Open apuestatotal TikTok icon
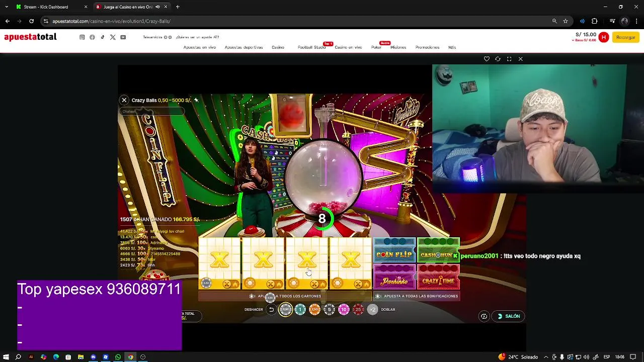This screenshot has width=644, height=362. 103,37
